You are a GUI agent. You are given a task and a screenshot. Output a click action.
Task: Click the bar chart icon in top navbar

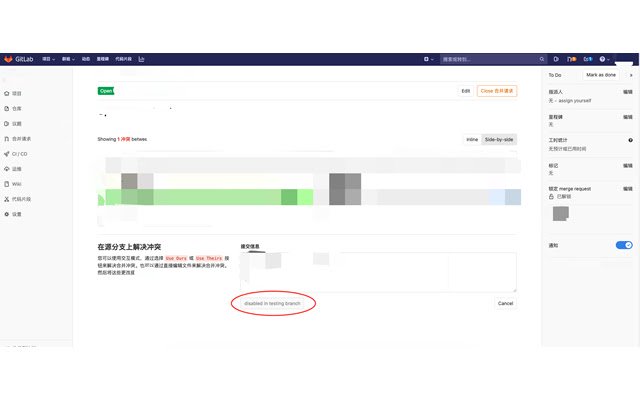(x=141, y=59)
